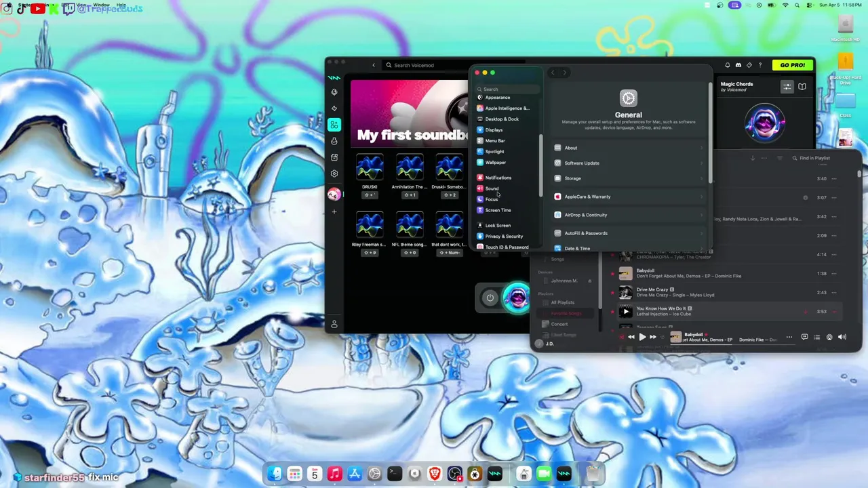
Task: Open Voicemod Discord icon in top bar
Action: pos(738,65)
